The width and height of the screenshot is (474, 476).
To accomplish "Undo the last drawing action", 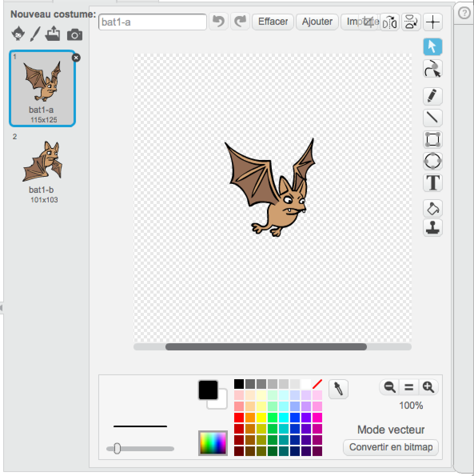I will click(x=218, y=22).
